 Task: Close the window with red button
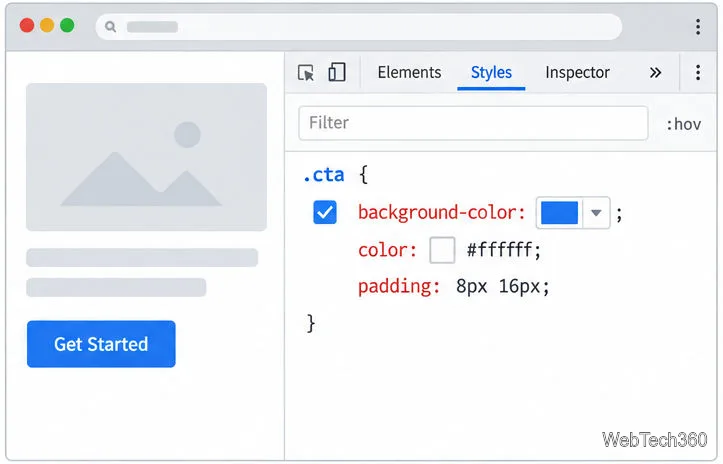coord(27,25)
